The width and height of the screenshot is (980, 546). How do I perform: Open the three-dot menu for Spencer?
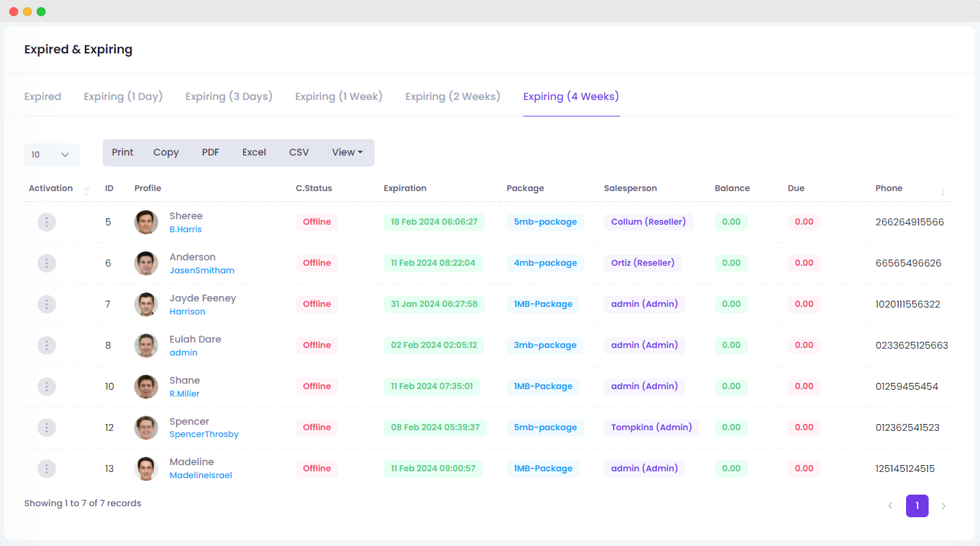(47, 427)
